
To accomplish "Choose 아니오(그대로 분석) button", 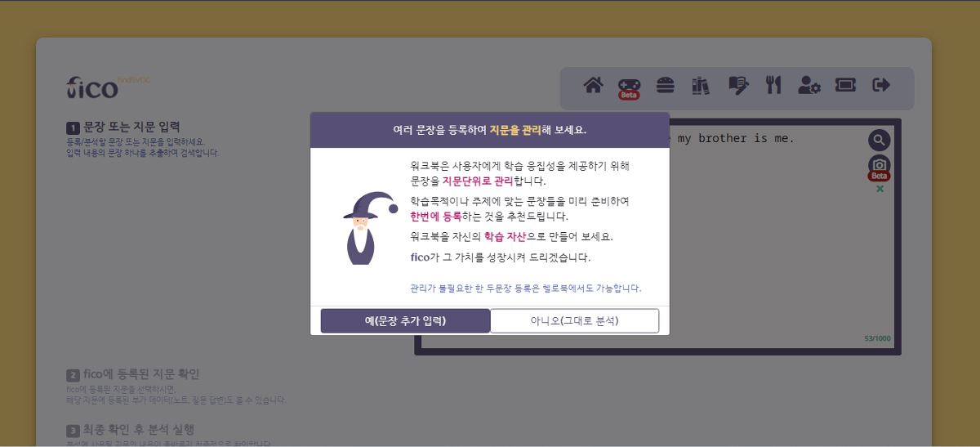I will coord(574,320).
